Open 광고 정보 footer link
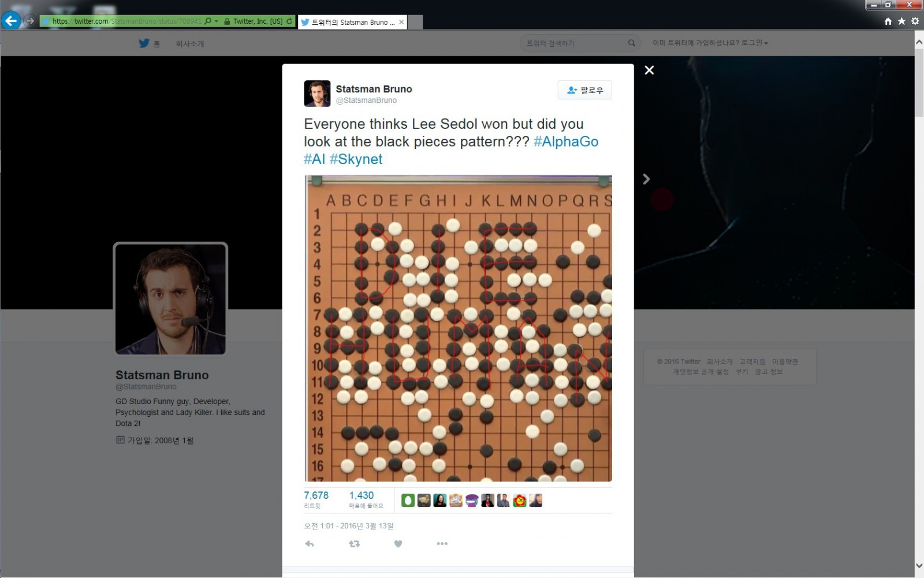The height and width of the screenshot is (578, 924). tap(769, 372)
